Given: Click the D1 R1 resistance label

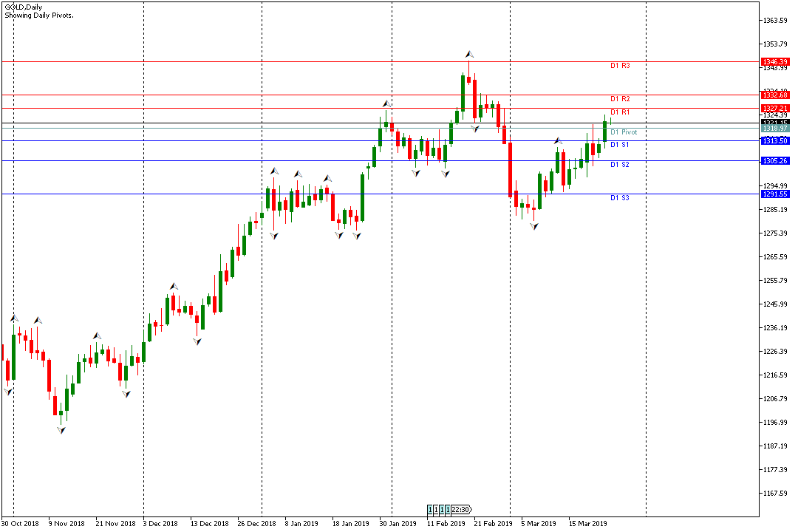Looking at the screenshot, I should click(x=619, y=112).
